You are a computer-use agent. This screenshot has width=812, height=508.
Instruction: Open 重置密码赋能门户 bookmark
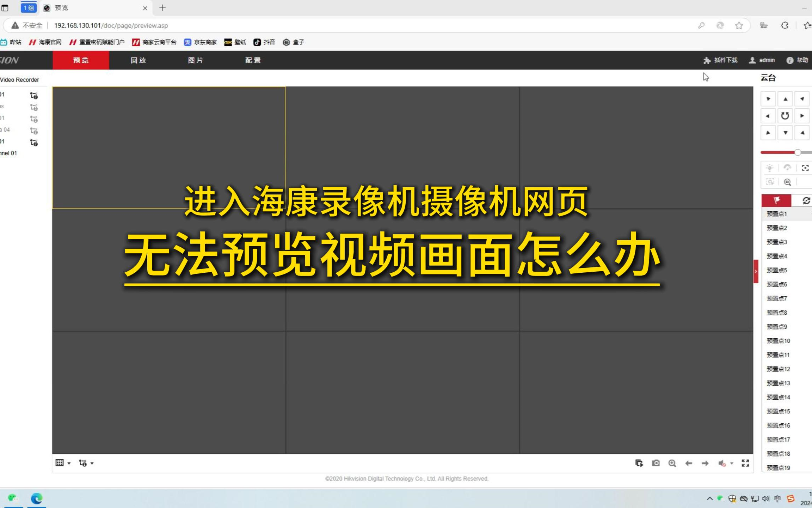point(97,42)
